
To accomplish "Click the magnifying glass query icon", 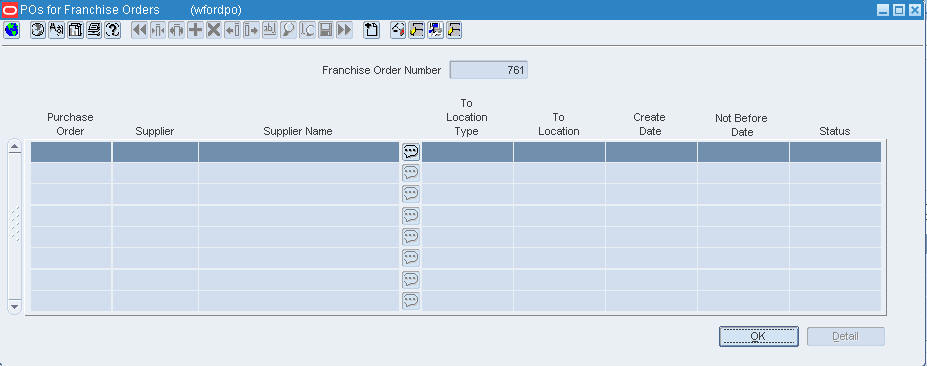I will point(288,30).
